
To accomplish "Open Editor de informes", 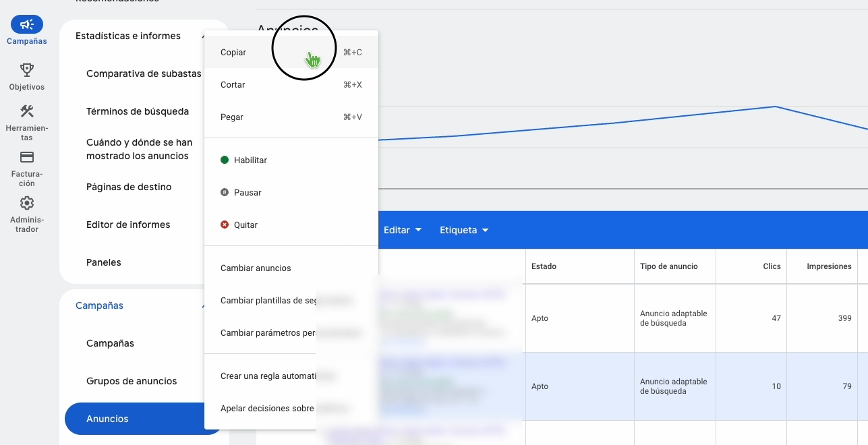I will click(128, 225).
